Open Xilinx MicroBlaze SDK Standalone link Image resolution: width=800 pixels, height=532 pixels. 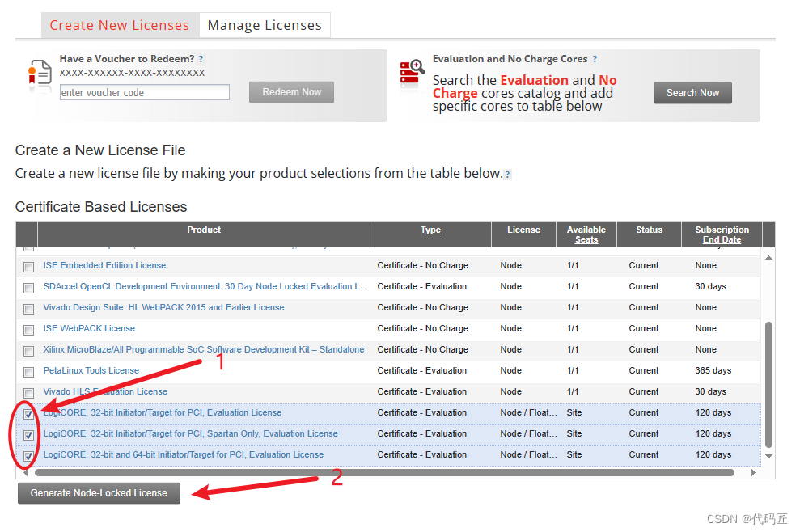pos(204,349)
